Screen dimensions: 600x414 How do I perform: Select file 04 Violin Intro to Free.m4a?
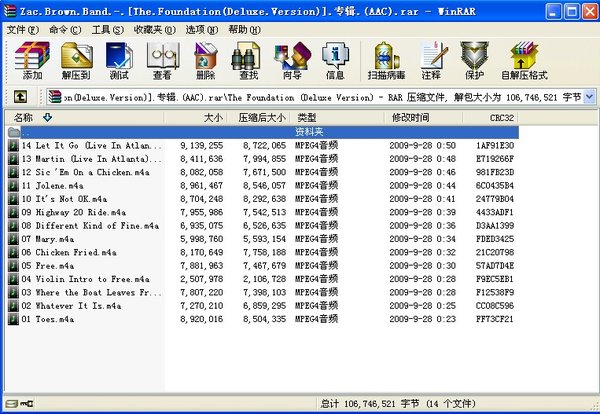click(x=262, y=279)
